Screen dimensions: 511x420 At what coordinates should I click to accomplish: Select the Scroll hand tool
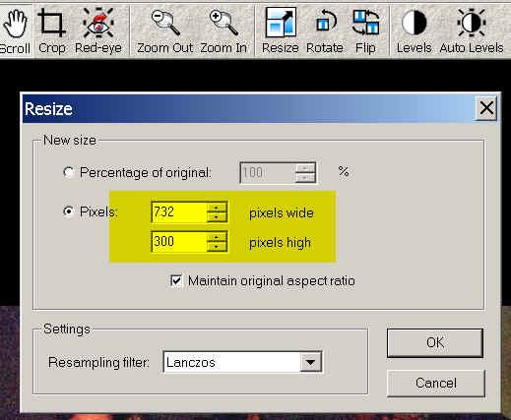tap(15, 31)
